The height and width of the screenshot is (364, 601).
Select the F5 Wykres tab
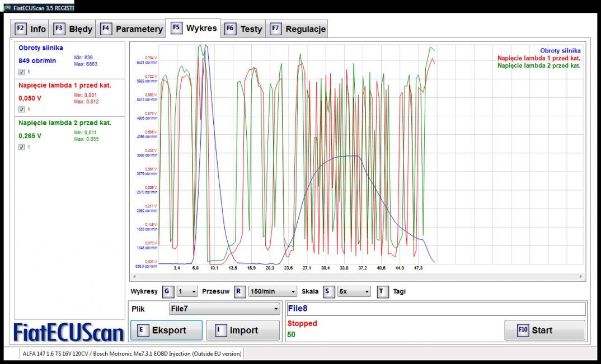click(193, 28)
